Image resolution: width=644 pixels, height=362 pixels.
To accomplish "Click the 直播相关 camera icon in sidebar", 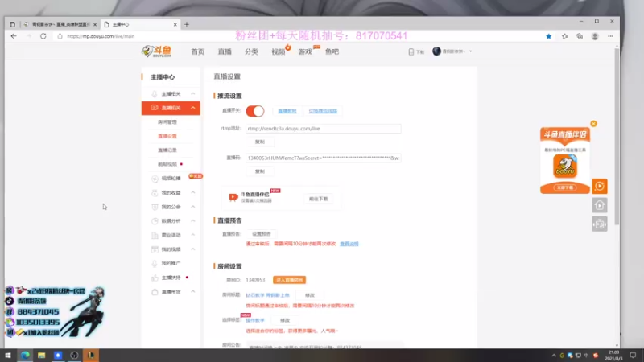I will coord(155,108).
